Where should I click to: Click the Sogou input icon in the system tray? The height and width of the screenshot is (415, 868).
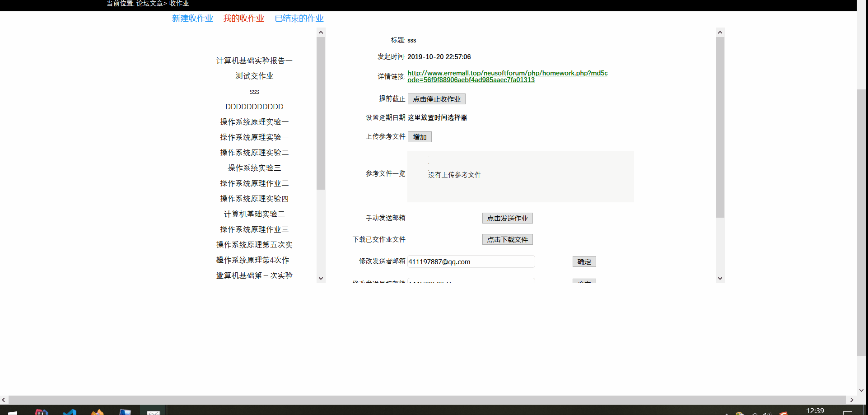(783, 412)
